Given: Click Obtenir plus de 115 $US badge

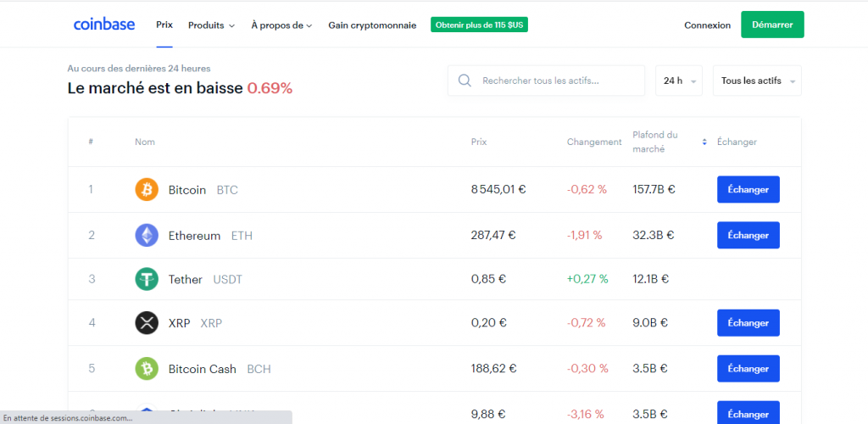Looking at the screenshot, I should 480,25.
